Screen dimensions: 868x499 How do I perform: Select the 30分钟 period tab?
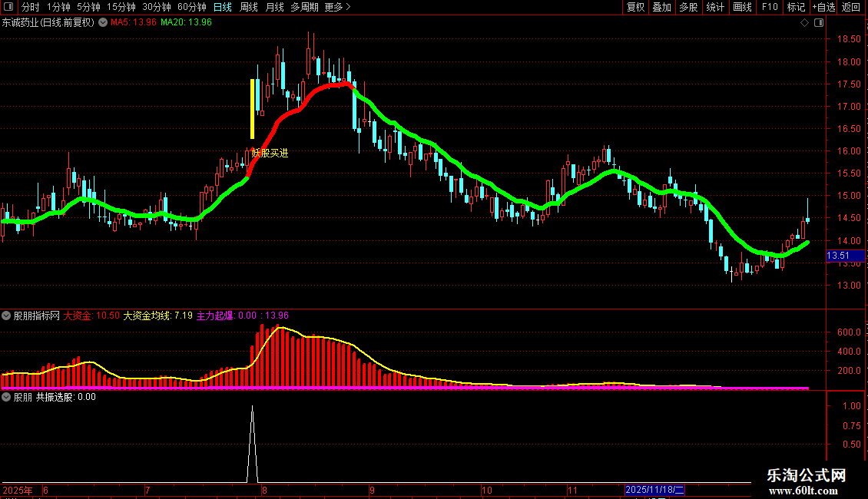pos(156,7)
